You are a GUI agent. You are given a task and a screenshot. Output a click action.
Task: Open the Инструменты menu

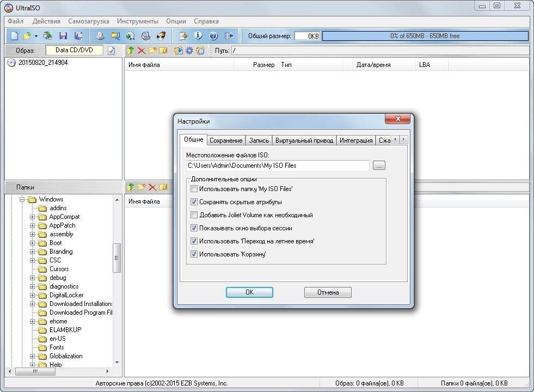point(138,21)
